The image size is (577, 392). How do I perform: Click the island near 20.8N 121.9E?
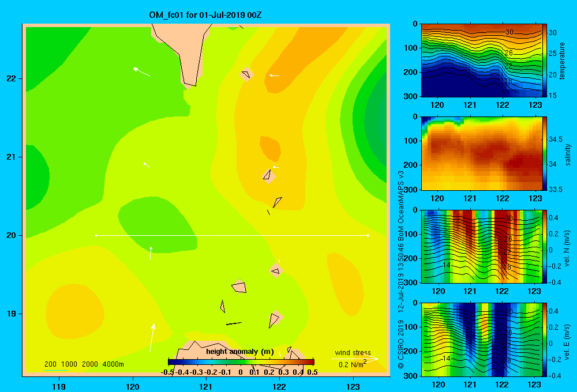click(268, 175)
